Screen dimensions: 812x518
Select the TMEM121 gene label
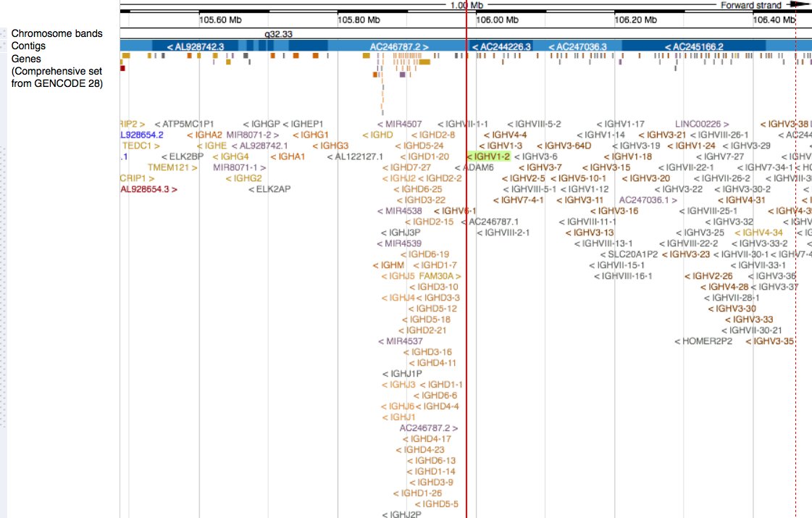[x=172, y=167]
